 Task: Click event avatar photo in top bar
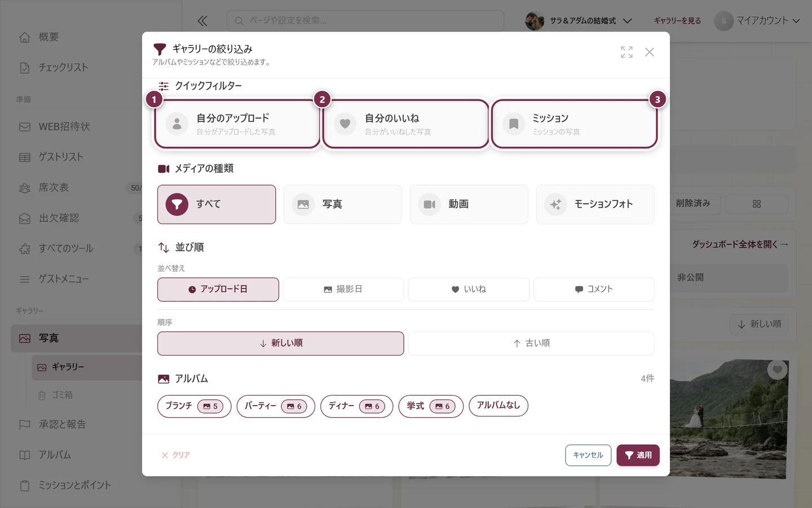pos(535,21)
